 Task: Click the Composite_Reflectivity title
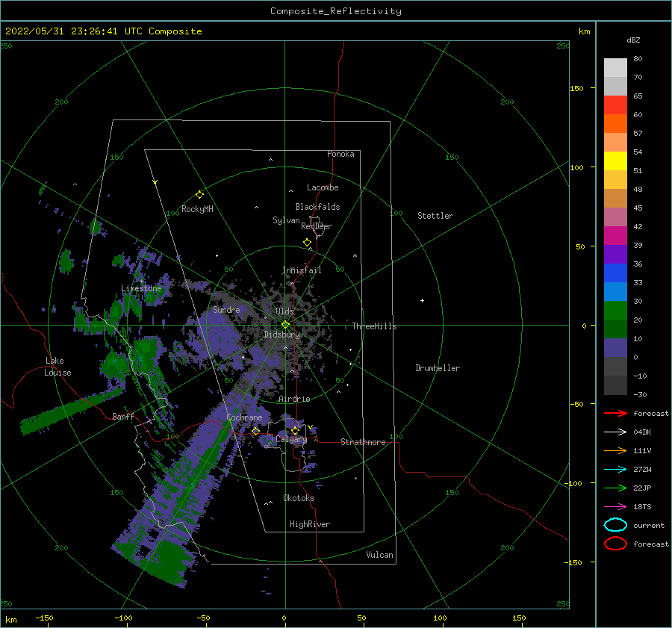click(x=336, y=11)
